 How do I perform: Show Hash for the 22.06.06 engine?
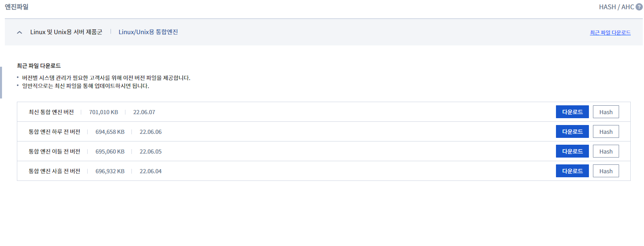(606, 131)
